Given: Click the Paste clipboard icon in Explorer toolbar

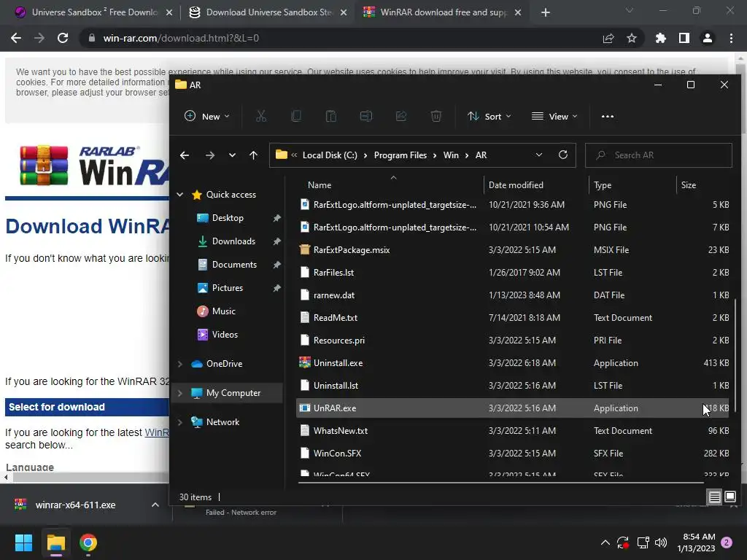Looking at the screenshot, I should (330, 116).
